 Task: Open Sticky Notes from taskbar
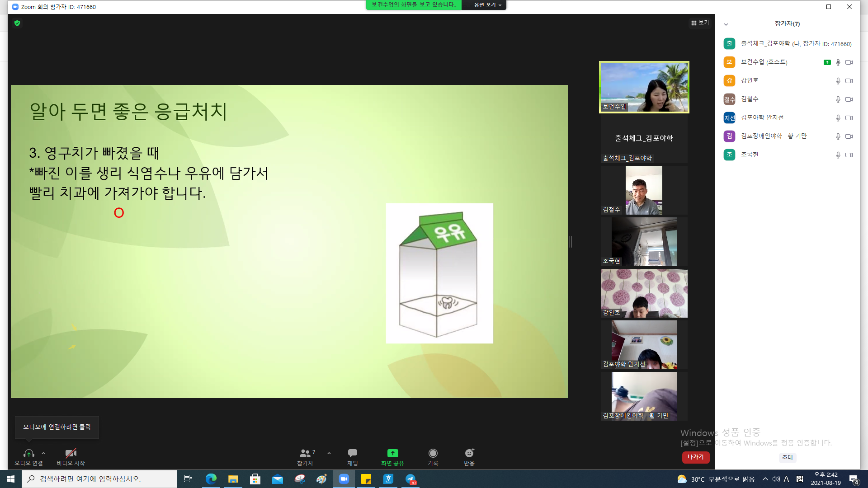pos(366,479)
